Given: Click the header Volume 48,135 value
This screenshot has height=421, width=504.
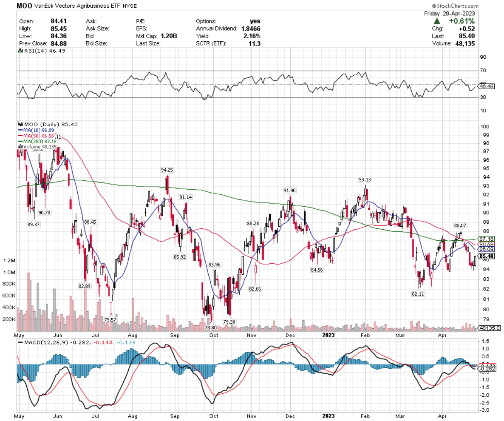Looking at the screenshot, I should pyautogui.click(x=465, y=43).
